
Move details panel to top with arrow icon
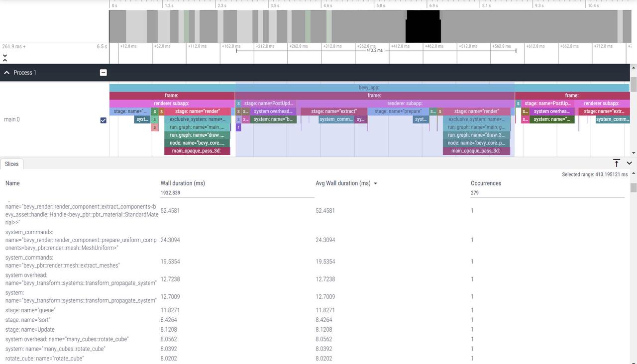616,163
